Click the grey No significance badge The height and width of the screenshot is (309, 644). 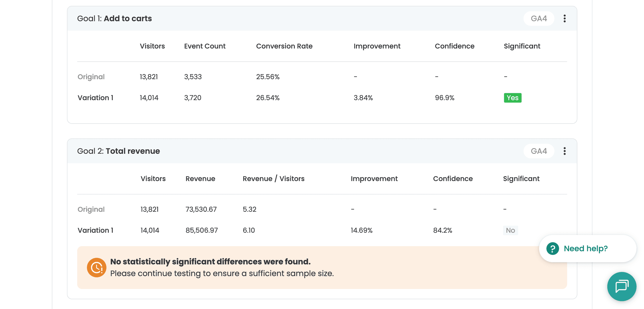tap(510, 230)
